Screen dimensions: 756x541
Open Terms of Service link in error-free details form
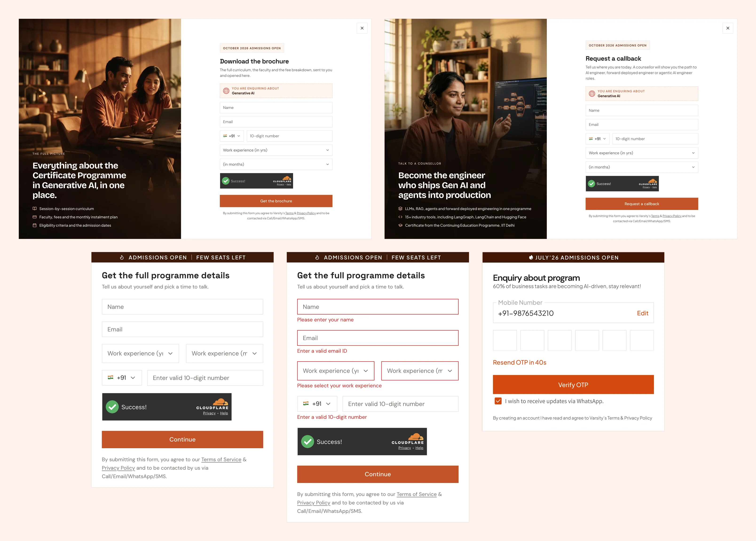click(221, 459)
